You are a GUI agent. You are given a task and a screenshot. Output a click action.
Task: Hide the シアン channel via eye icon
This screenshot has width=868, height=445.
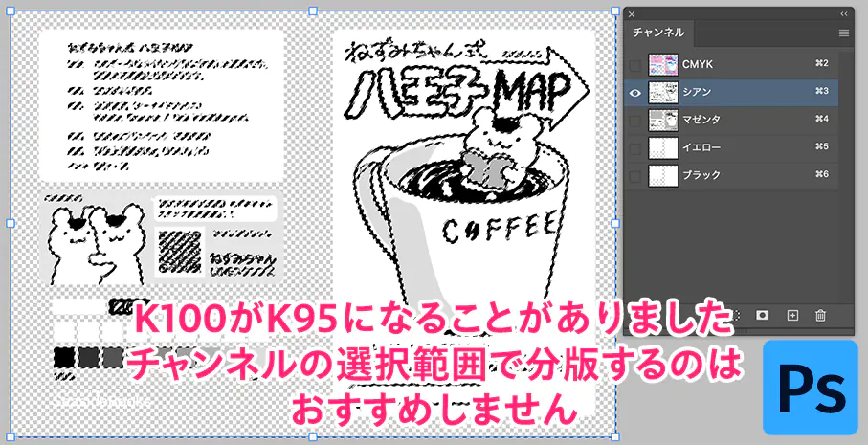click(x=634, y=92)
